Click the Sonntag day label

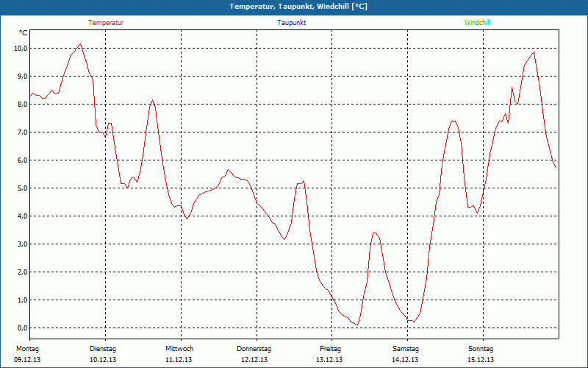[x=481, y=349]
